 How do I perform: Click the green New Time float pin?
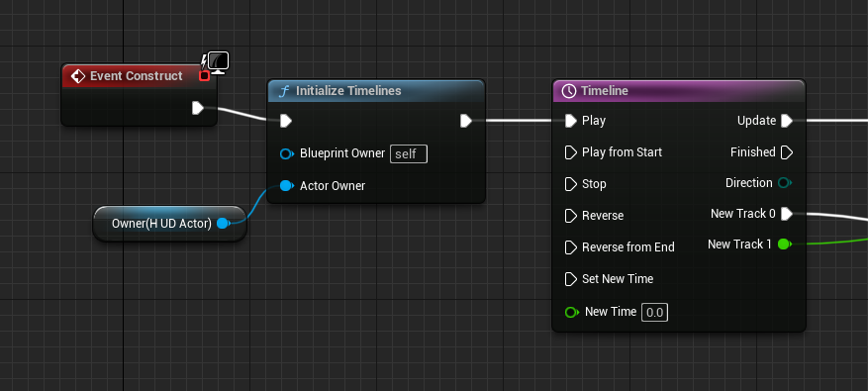571,313
